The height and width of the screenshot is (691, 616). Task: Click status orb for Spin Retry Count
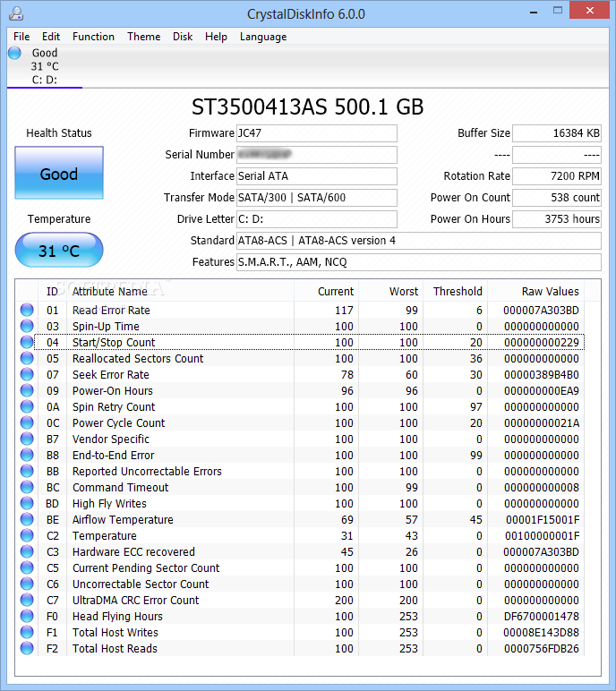(27, 406)
